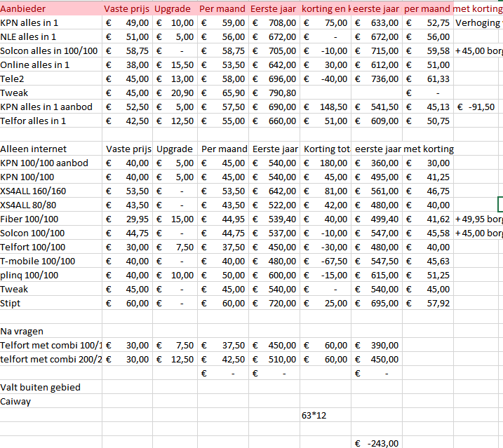Click the '58,75' Solcon fixed price cell
This screenshot has height=448, width=503.
point(128,50)
